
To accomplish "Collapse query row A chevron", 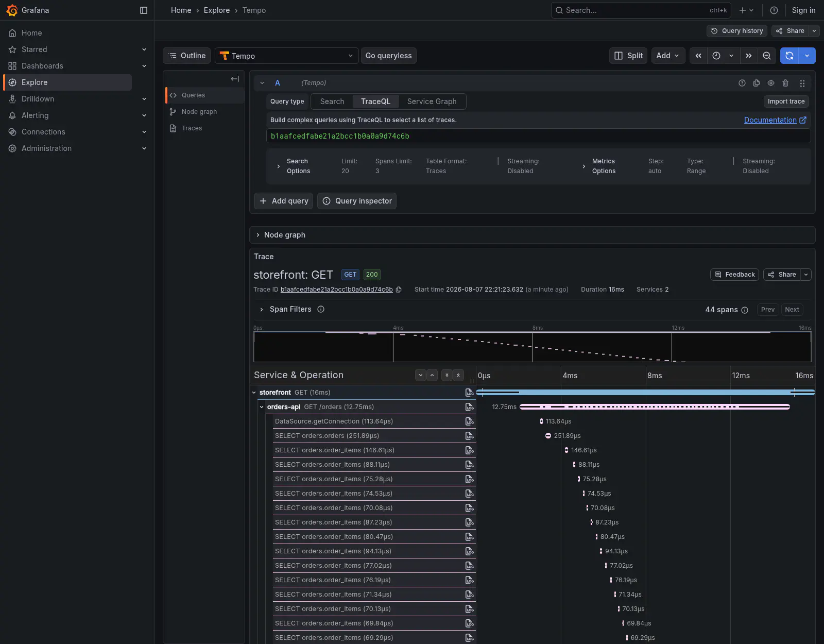I will [x=262, y=83].
